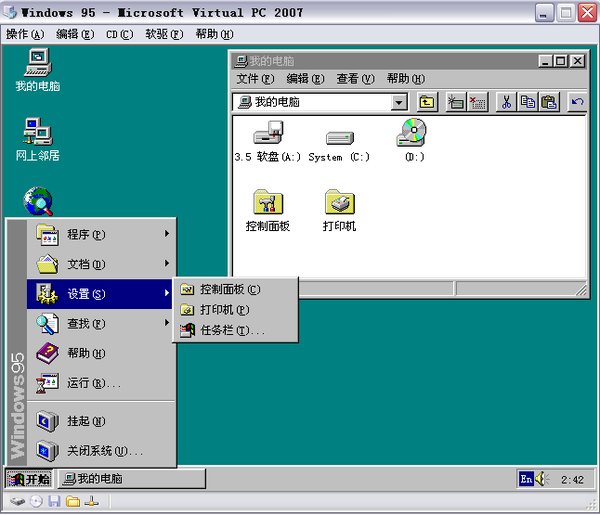Click 我的电脑 taskbar button

point(131,479)
